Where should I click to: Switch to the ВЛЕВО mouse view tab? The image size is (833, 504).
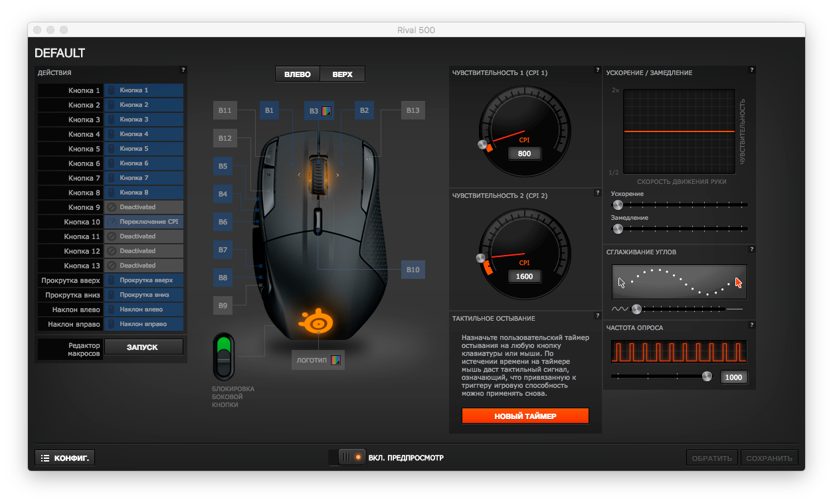(x=298, y=74)
